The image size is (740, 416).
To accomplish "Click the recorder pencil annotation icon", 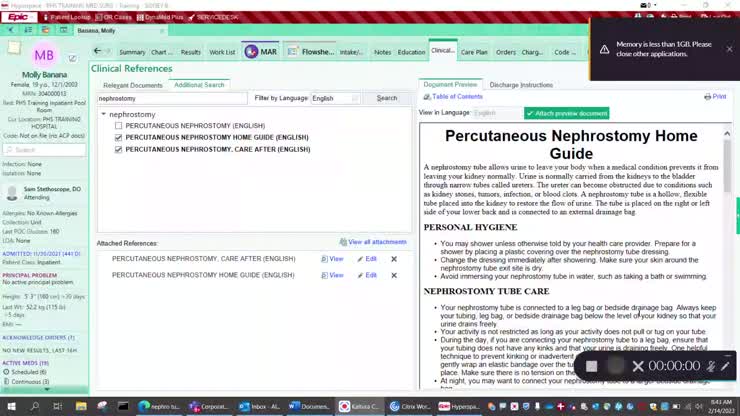I will [x=725, y=366].
